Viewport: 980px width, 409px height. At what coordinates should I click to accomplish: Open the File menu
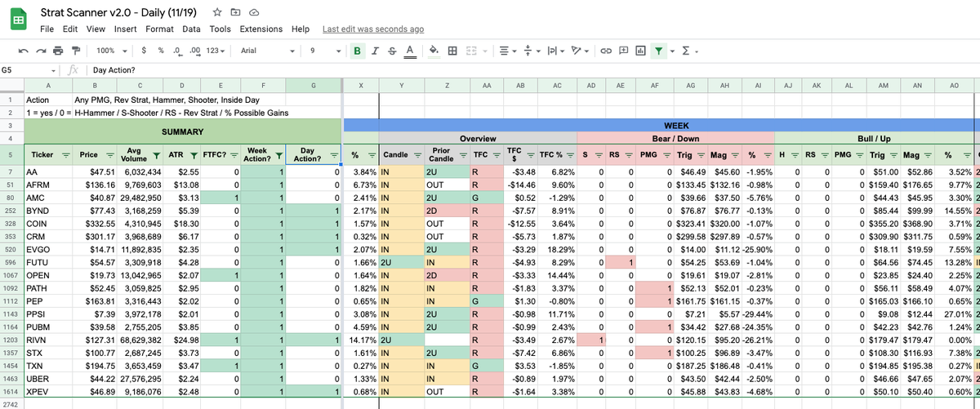(x=47, y=29)
